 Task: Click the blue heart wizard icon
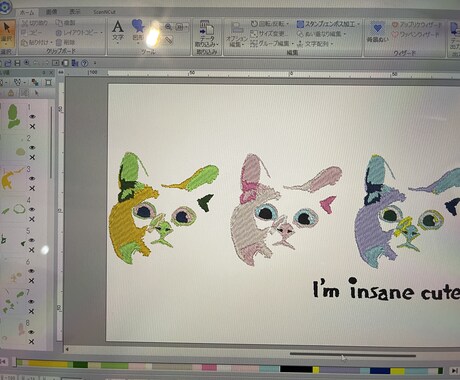[378, 32]
